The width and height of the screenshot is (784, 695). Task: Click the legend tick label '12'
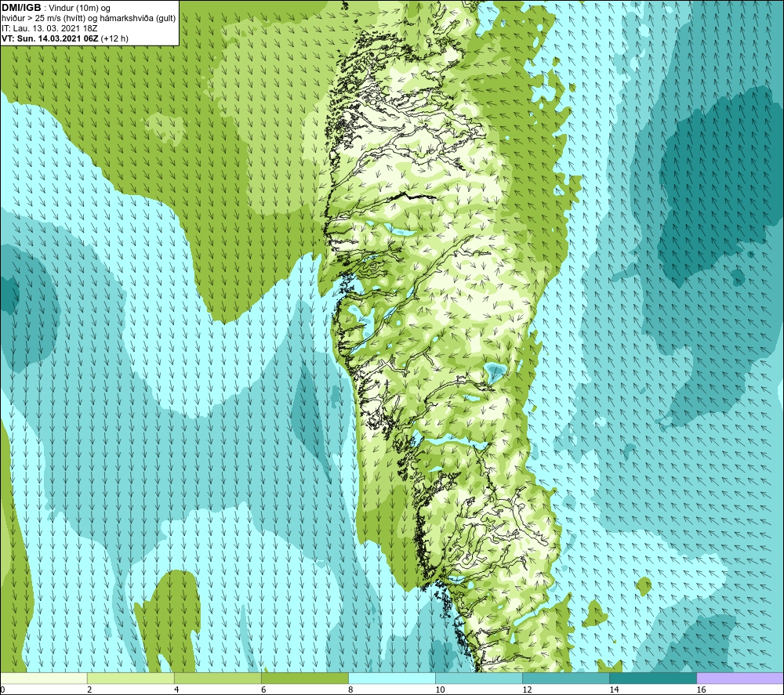[527, 690]
